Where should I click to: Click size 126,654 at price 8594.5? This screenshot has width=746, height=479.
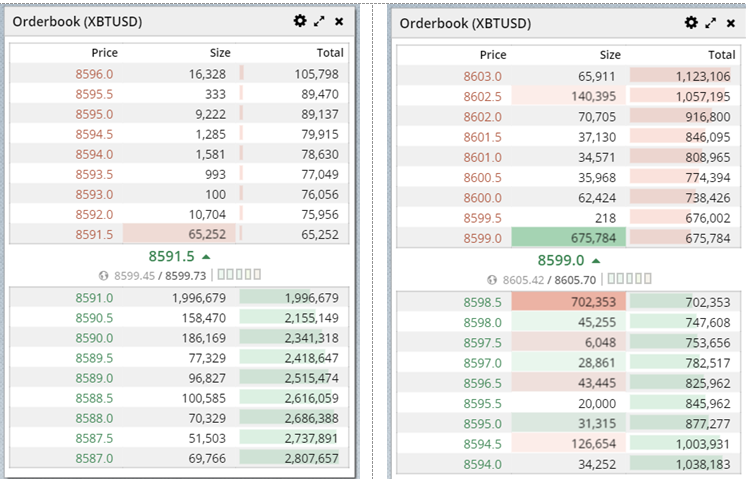coord(594,443)
